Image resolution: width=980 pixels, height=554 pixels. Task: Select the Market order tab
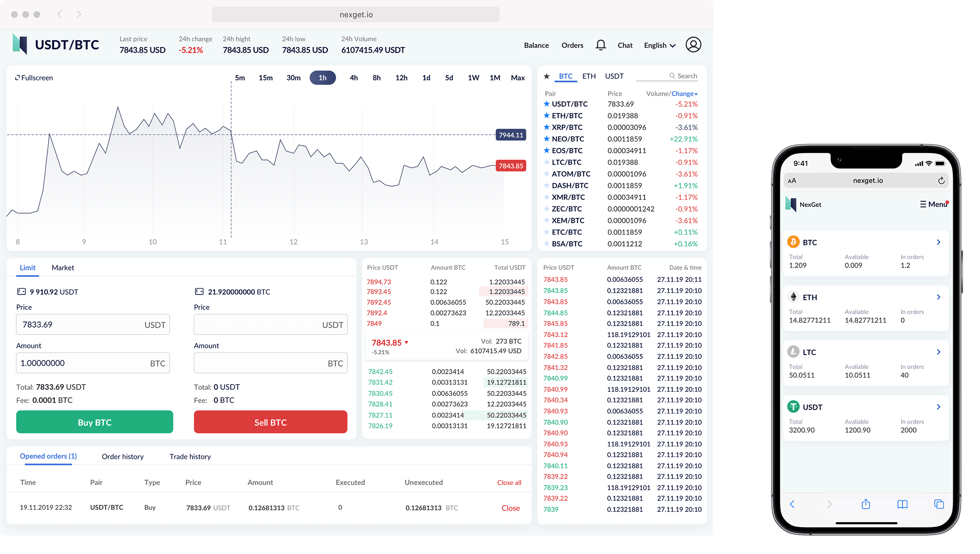(x=62, y=267)
